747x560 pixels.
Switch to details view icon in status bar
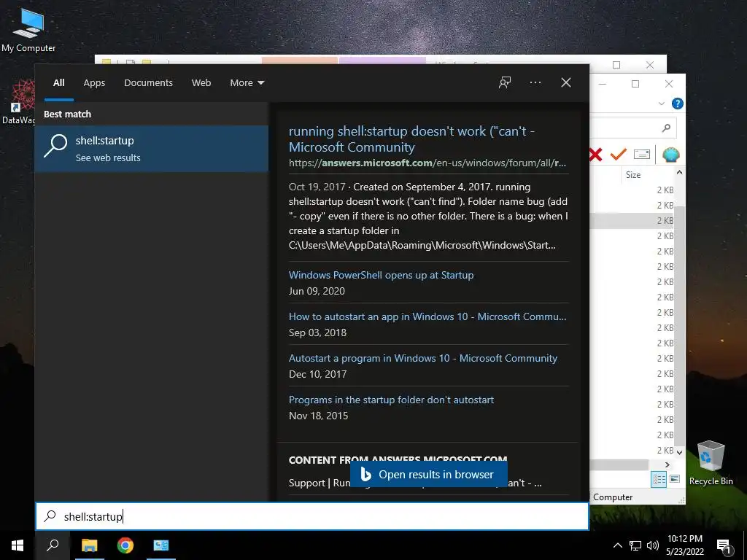659,480
